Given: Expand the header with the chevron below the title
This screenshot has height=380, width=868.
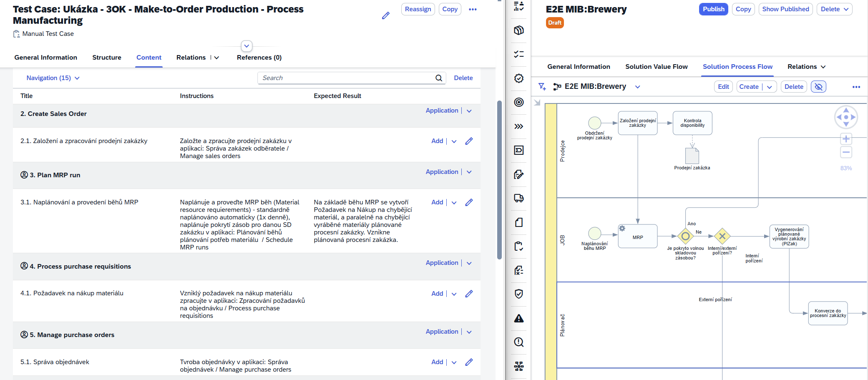Looking at the screenshot, I should pos(247,46).
